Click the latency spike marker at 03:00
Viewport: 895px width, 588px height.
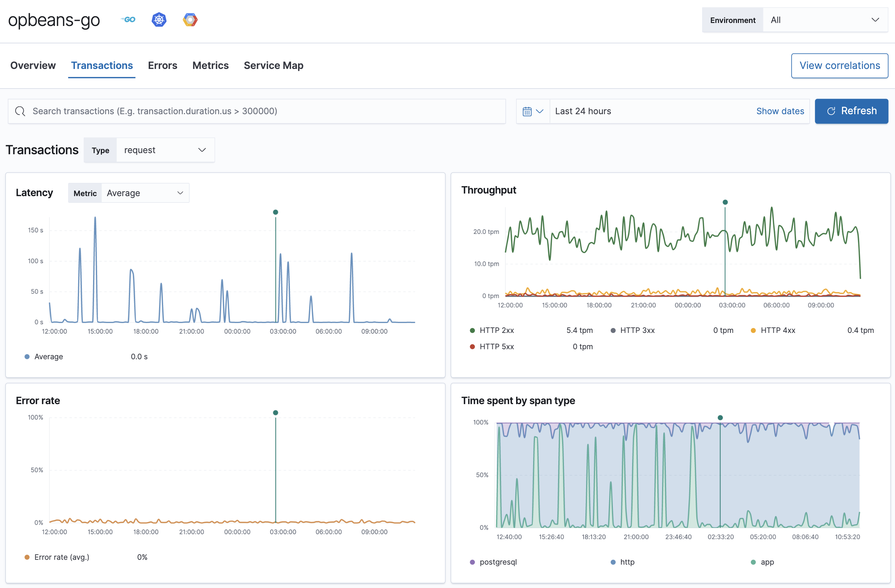(275, 211)
